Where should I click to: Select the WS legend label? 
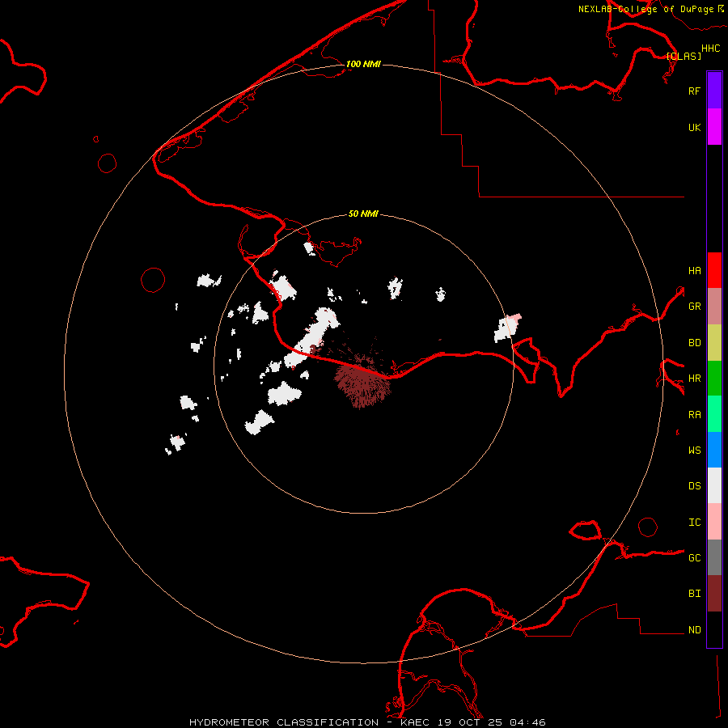click(694, 450)
